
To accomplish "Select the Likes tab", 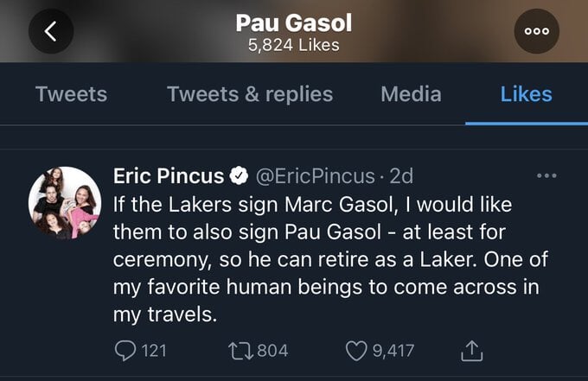I will (x=526, y=93).
